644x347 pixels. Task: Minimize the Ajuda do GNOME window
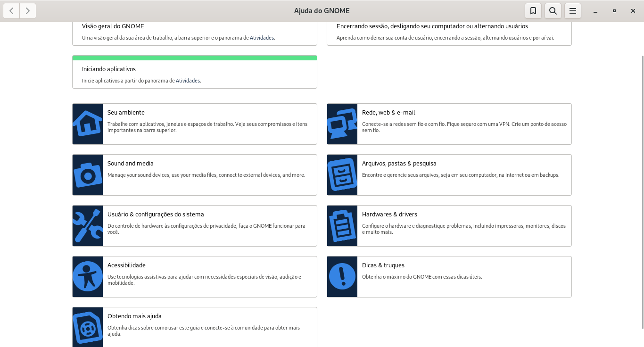[595, 11]
